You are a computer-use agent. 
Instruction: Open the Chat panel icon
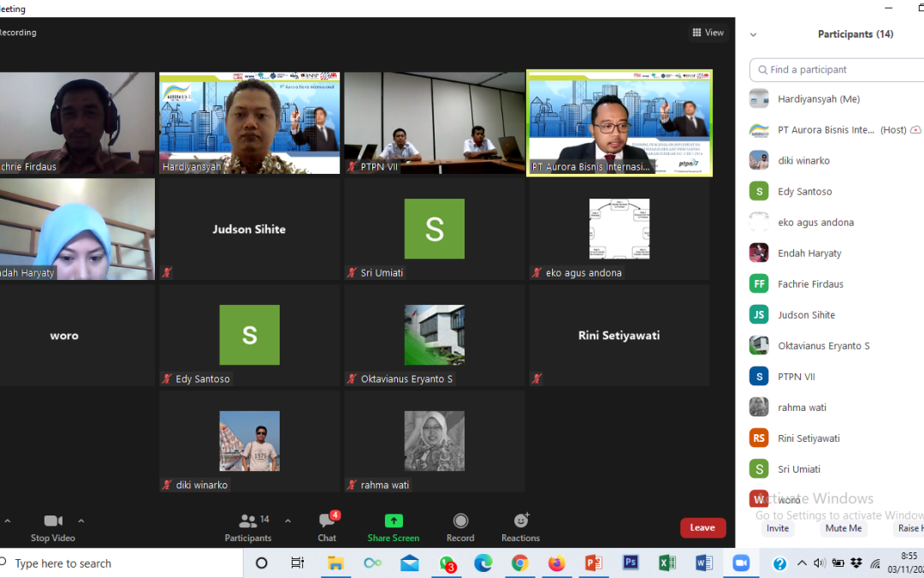[327, 521]
